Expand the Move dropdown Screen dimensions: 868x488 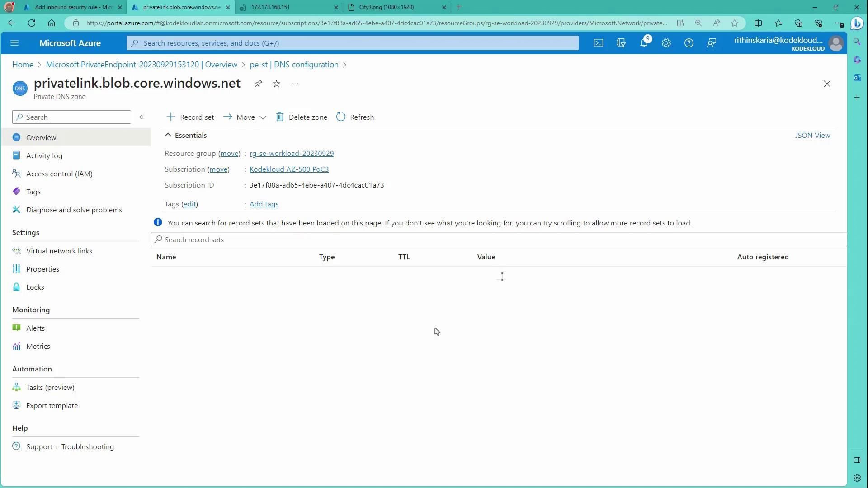coord(245,117)
